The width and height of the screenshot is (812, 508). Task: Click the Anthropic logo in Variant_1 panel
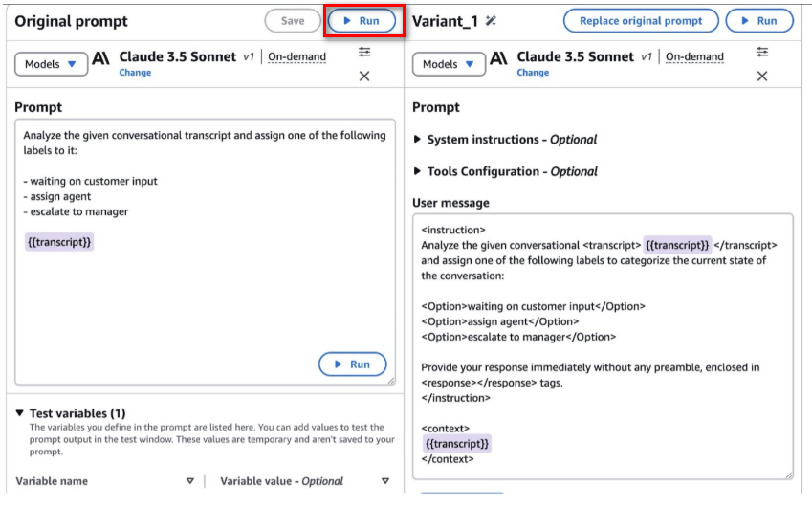pos(498,58)
